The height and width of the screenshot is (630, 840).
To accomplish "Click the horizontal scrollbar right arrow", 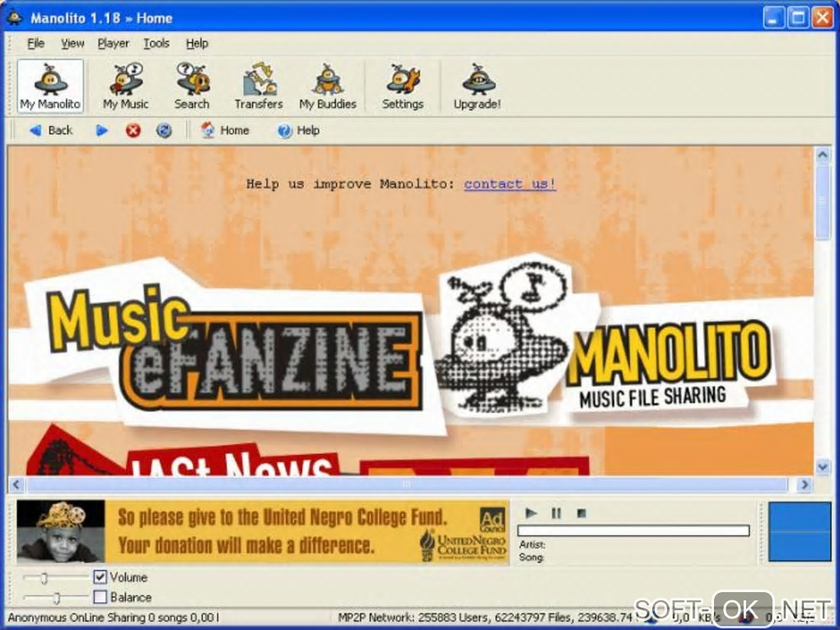I will (x=804, y=485).
